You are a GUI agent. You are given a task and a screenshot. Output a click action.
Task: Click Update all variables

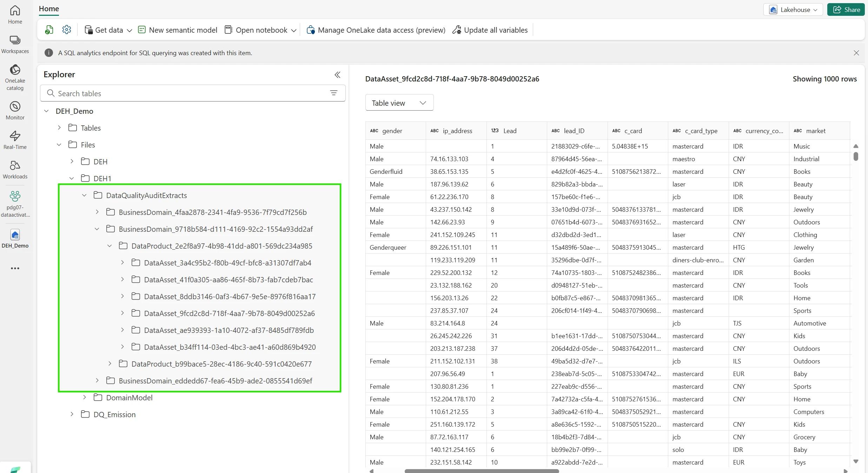click(490, 30)
